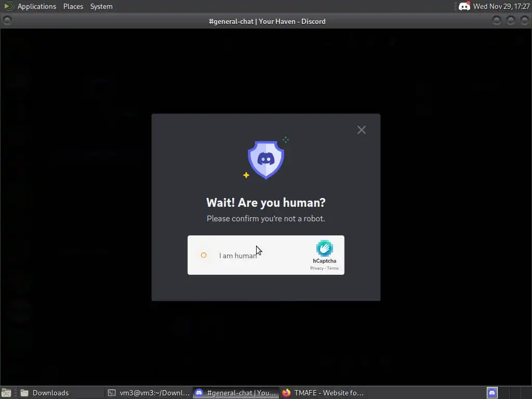
Task: Open the System menu
Action: pos(101,6)
